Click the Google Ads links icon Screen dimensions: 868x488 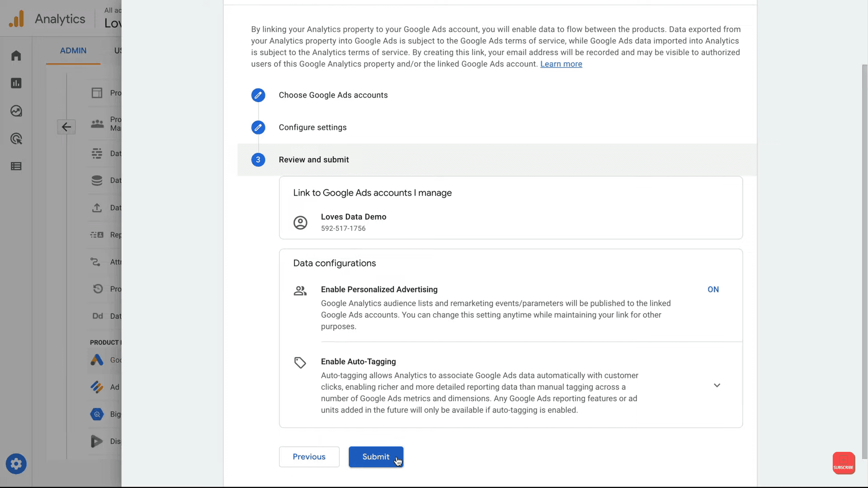97,360
